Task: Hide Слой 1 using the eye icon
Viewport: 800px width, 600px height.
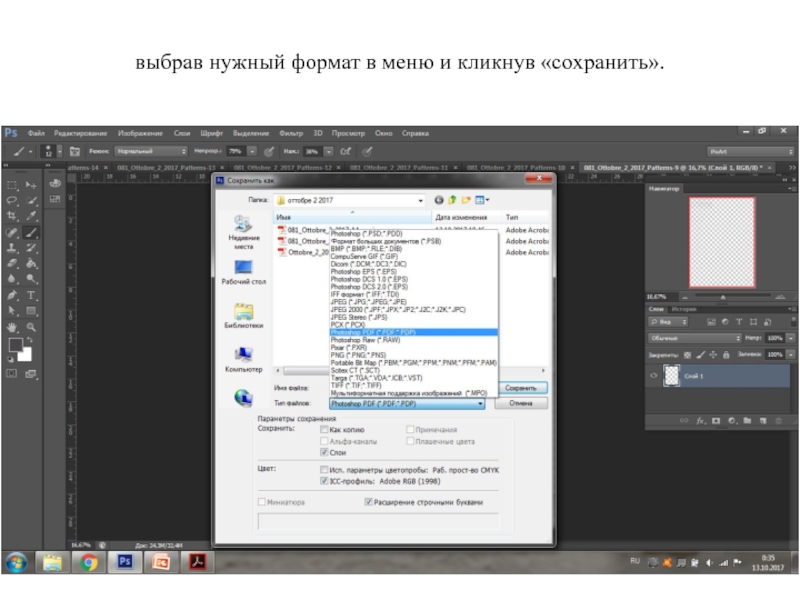Action: tap(654, 376)
